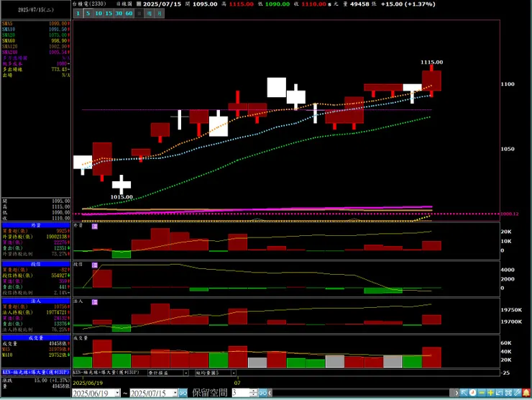The width and height of the screenshot is (532, 400).
Task: Click the 1015.00 low price label on chart
Action: click(121, 197)
